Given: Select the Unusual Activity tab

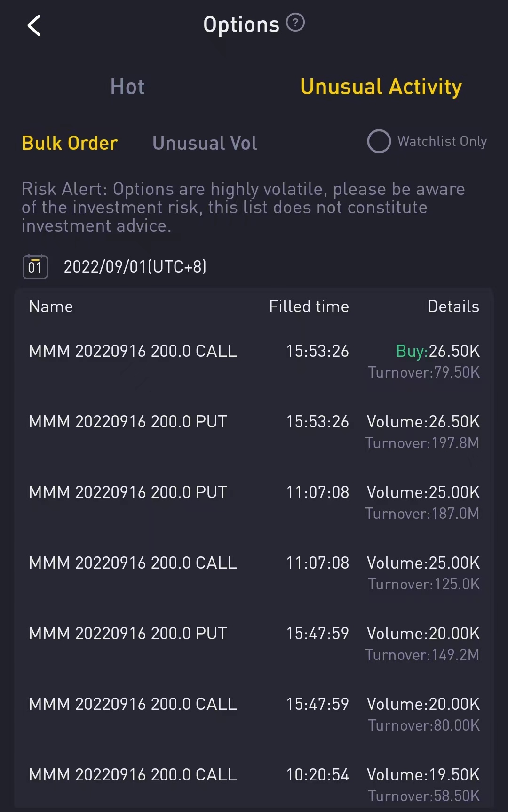Looking at the screenshot, I should 381,87.
